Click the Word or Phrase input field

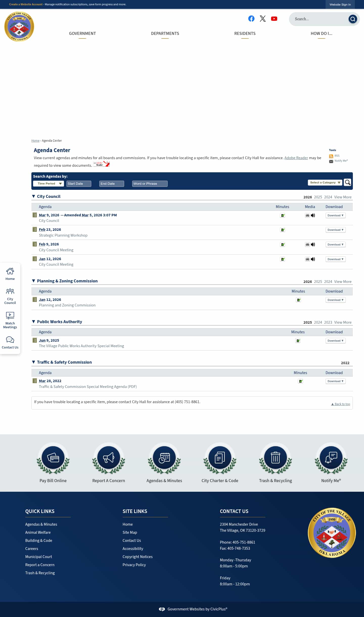150,184
